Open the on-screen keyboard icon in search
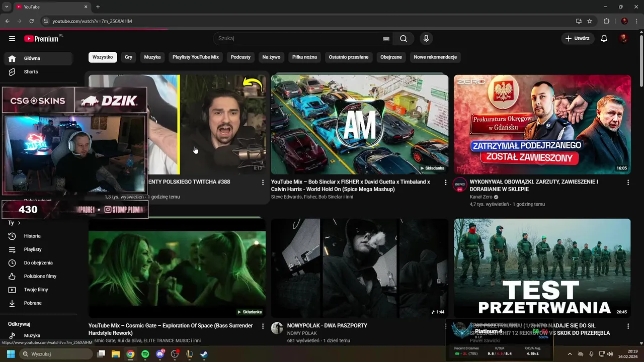 [386, 39]
